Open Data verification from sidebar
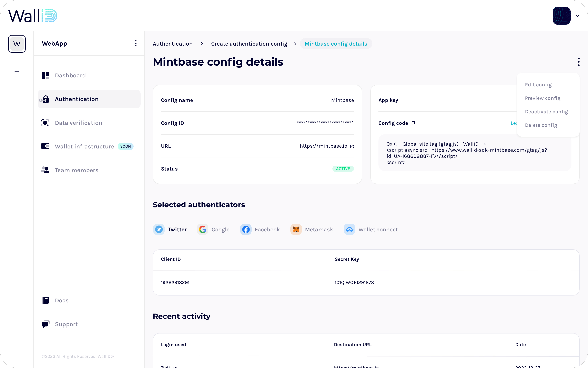Image resolution: width=588 pixels, height=368 pixels. pyautogui.click(x=78, y=123)
